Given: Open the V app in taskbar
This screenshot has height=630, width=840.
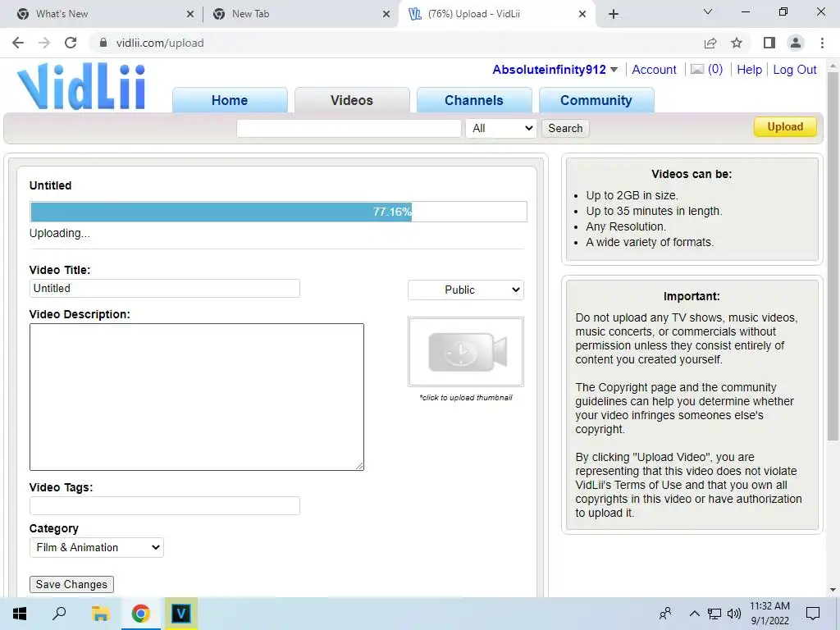Looking at the screenshot, I should click(181, 614).
